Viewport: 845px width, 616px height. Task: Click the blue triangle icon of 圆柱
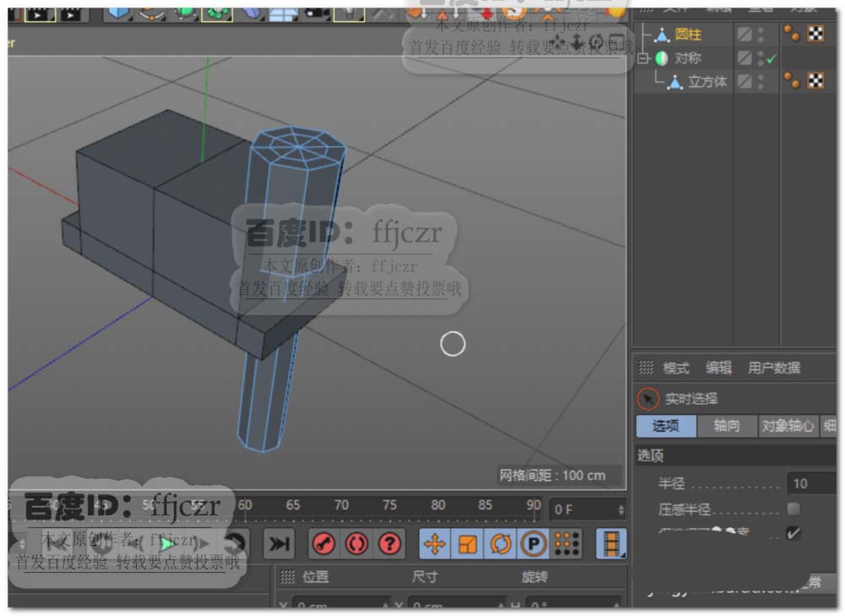coord(662,35)
